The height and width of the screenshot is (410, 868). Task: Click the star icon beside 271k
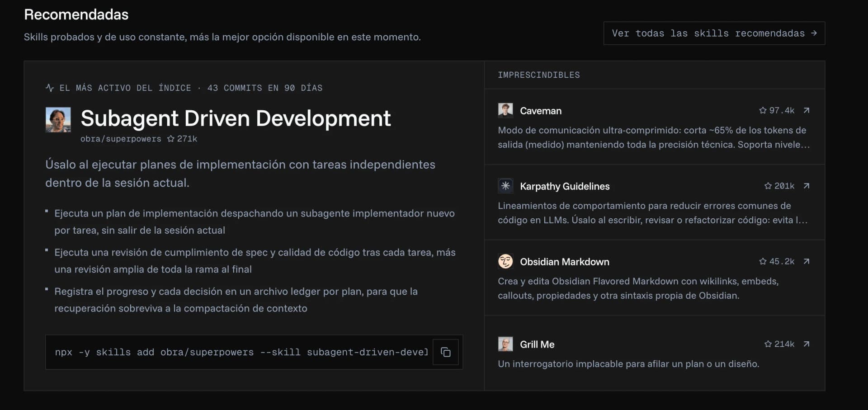tap(170, 139)
